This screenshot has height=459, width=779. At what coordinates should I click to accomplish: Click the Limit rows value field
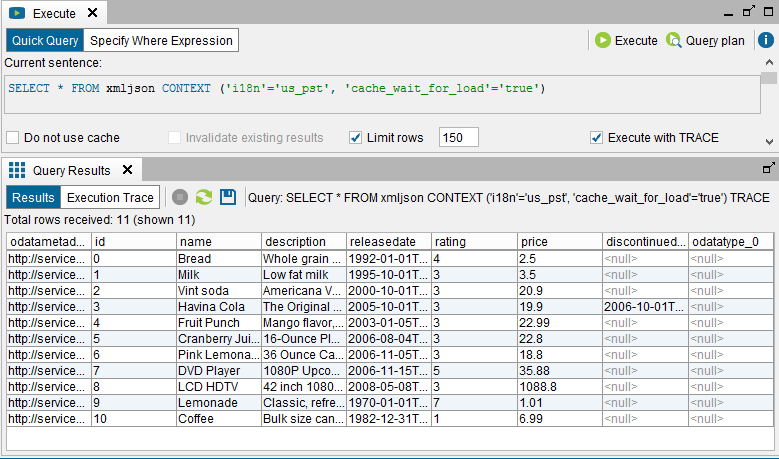[459, 138]
